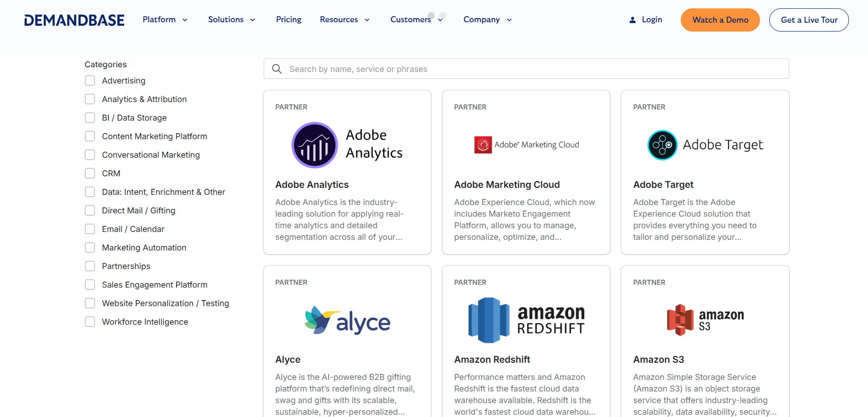Focus the partner search field
Screen dimensions: 868x417
pos(533,69)
